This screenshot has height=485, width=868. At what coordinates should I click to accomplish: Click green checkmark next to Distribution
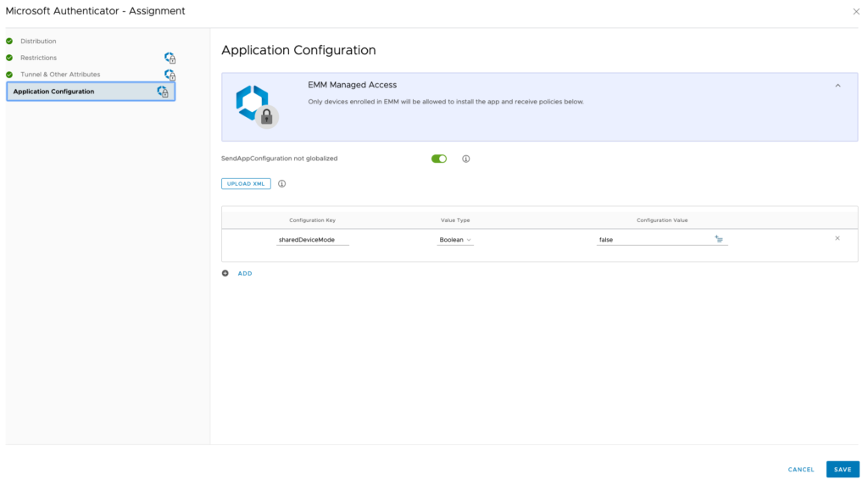click(x=9, y=41)
